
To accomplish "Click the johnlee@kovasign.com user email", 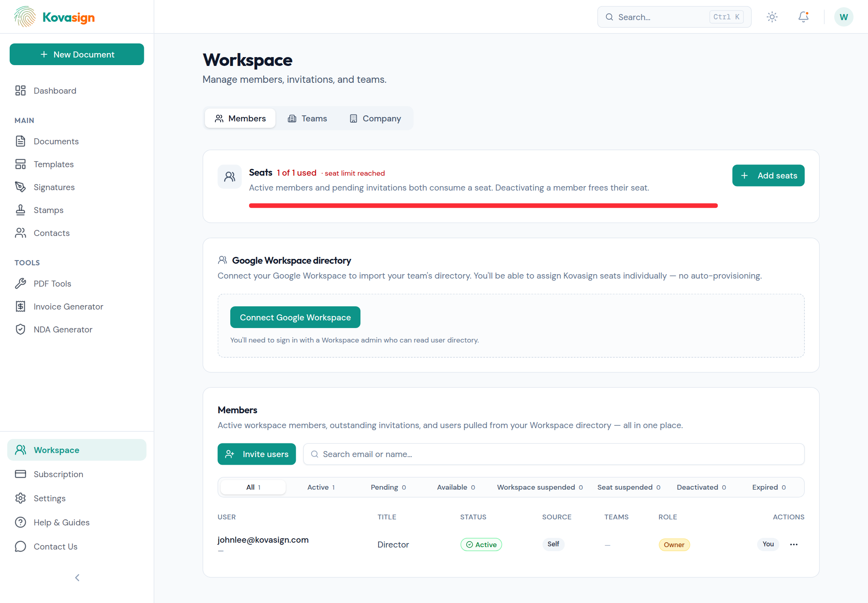I will point(263,540).
